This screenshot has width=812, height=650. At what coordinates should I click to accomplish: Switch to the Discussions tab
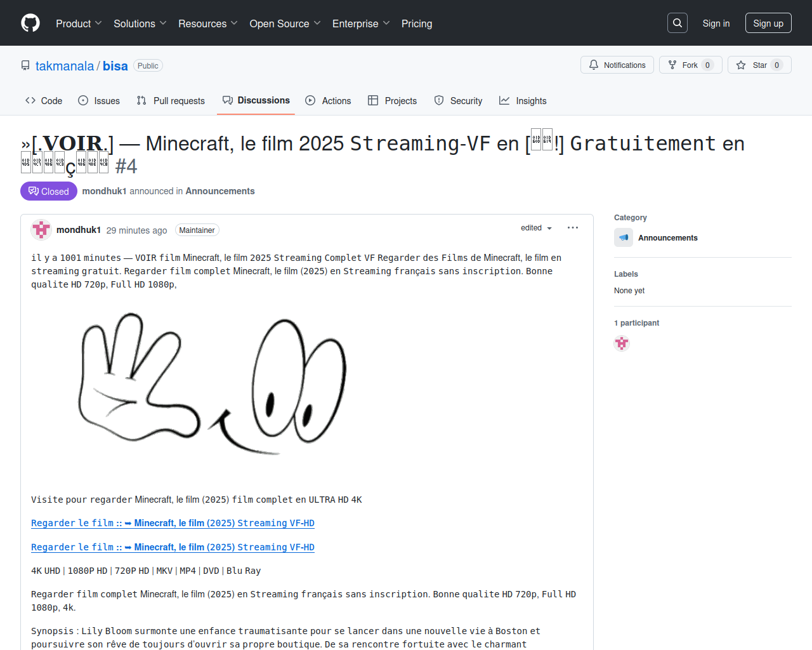click(x=256, y=100)
